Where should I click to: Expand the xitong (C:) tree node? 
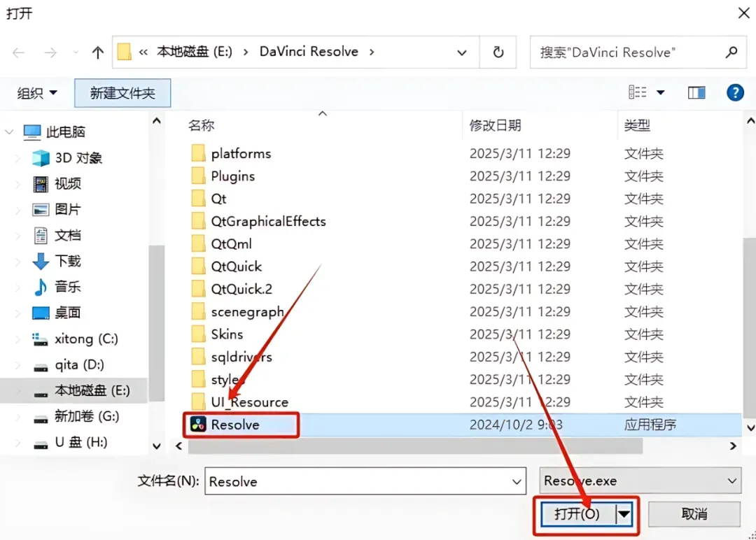click(x=17, y=339)
